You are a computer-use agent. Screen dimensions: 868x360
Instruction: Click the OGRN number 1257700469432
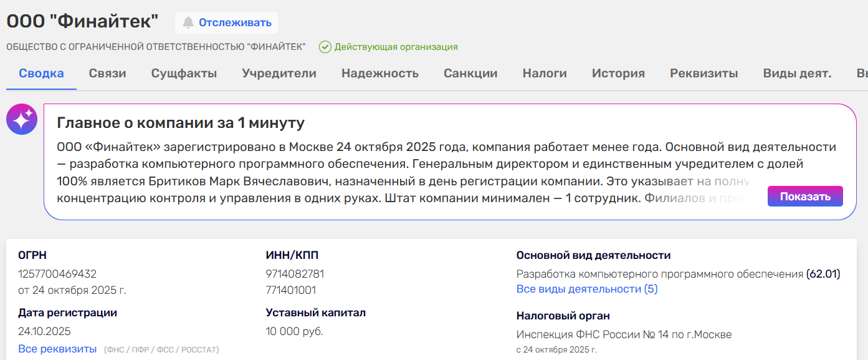point(57,274)
